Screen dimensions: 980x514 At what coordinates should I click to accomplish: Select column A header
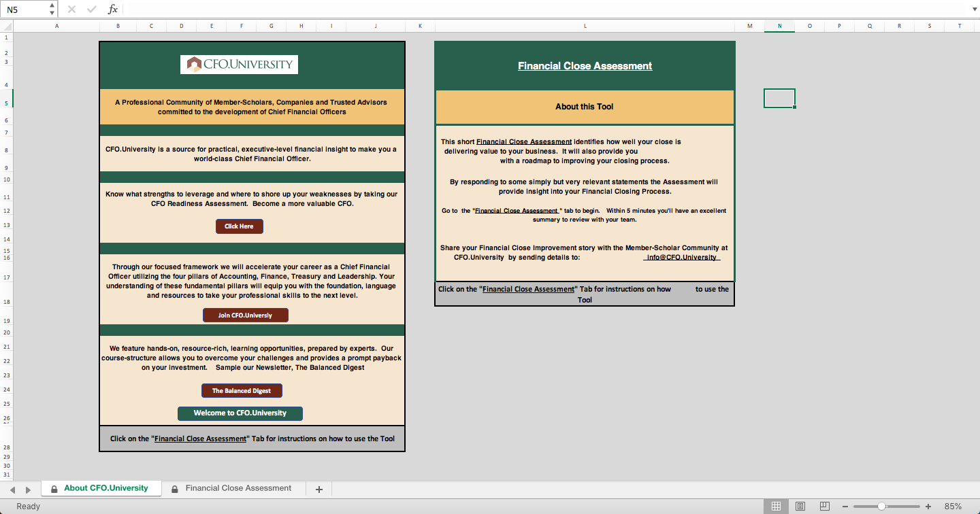[x=56, y=26]
